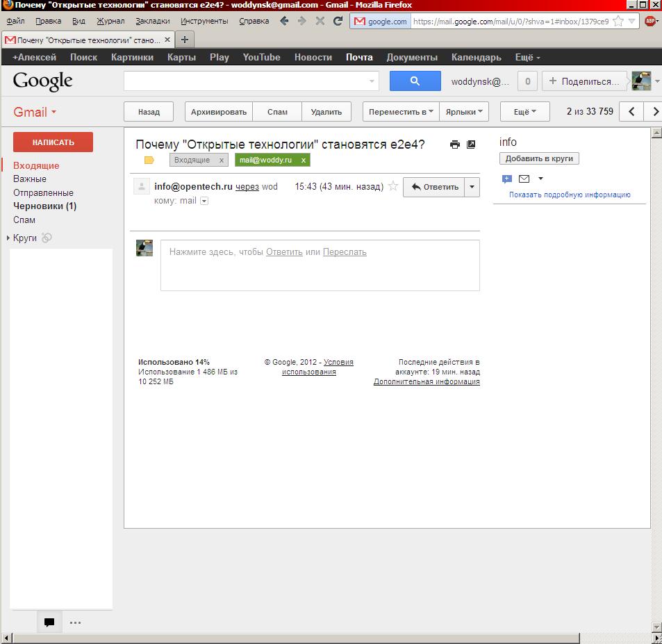Click the Ответить reply button
The image size is (662, 644).
(x=434, y=187)
